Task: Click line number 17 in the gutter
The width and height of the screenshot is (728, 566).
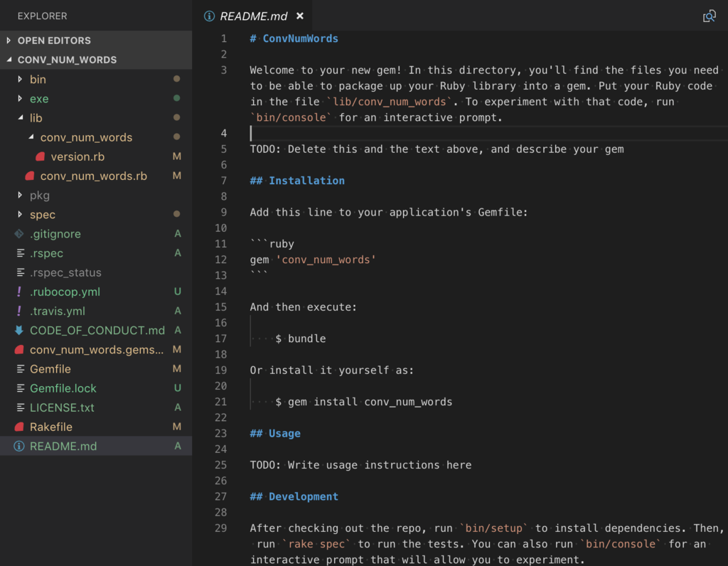Action: click(x=221, y=338)
